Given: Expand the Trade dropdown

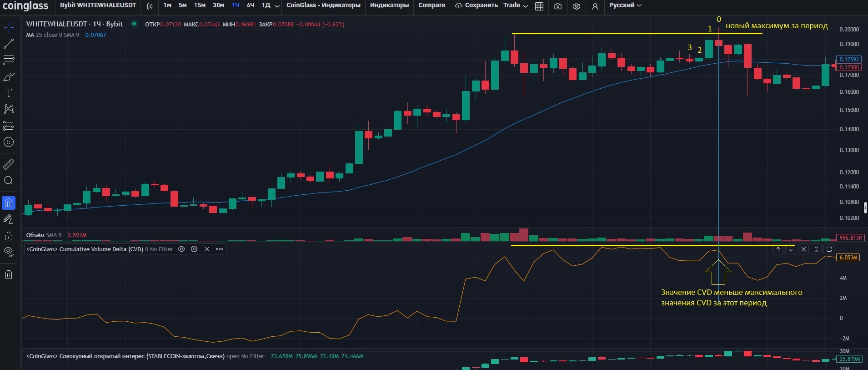Looking at the screenshot, I should point(516,5).
